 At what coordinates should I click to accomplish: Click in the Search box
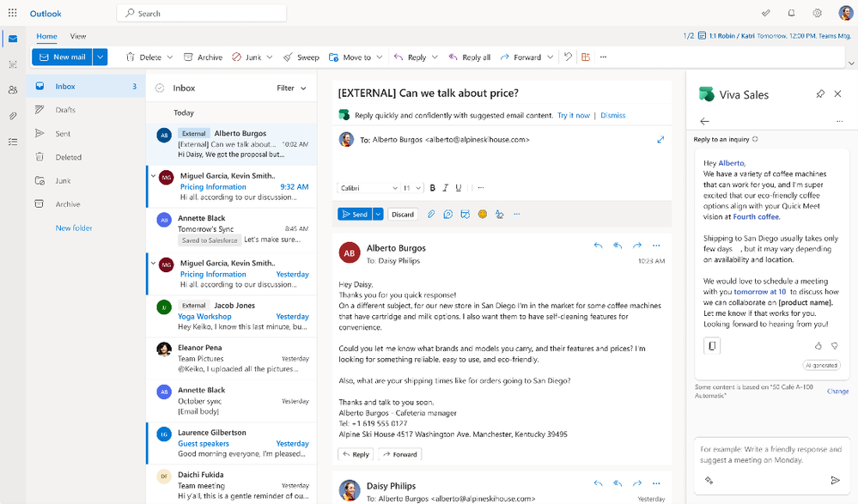[x=201, y=13]
